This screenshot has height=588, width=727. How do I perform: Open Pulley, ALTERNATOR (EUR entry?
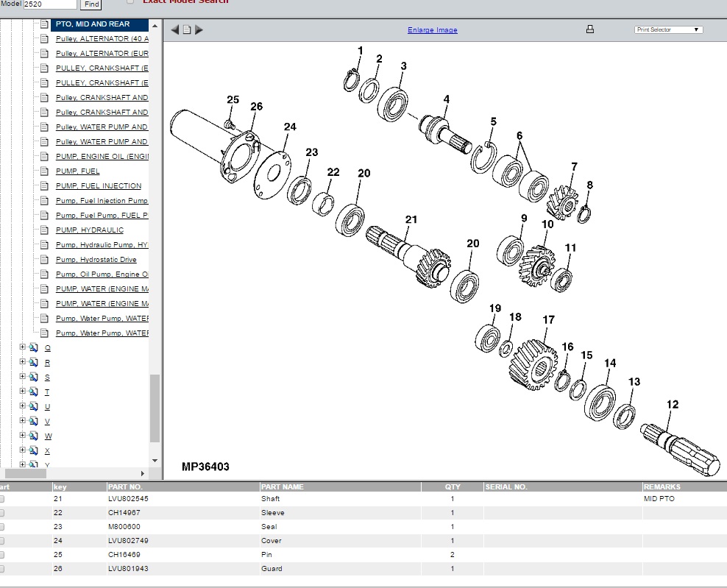(x=102, y=54)
